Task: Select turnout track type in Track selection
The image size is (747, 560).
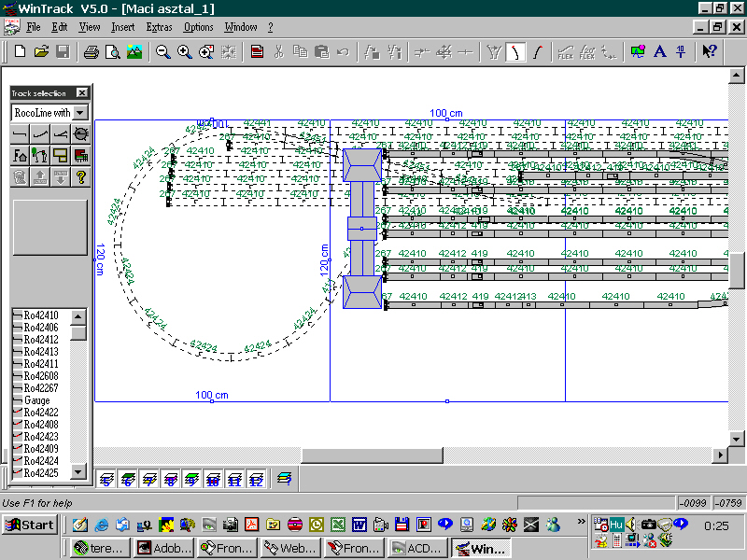Action: [61, 134]
